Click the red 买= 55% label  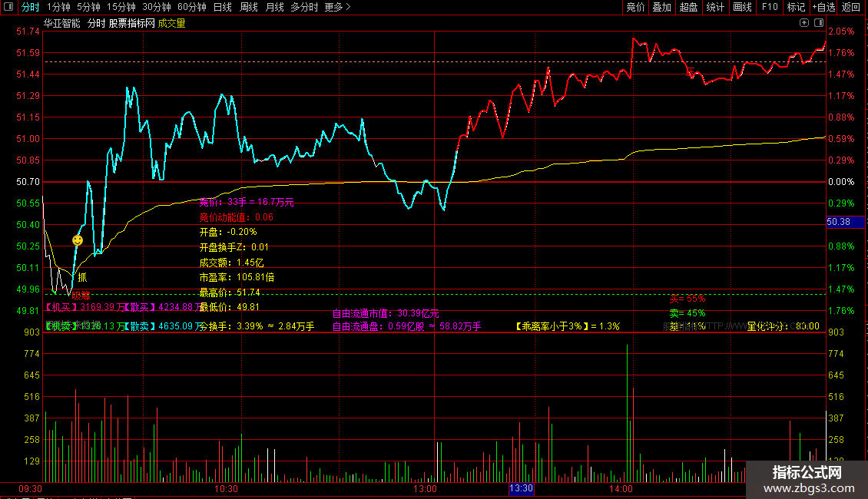click(x=687, y=299)
